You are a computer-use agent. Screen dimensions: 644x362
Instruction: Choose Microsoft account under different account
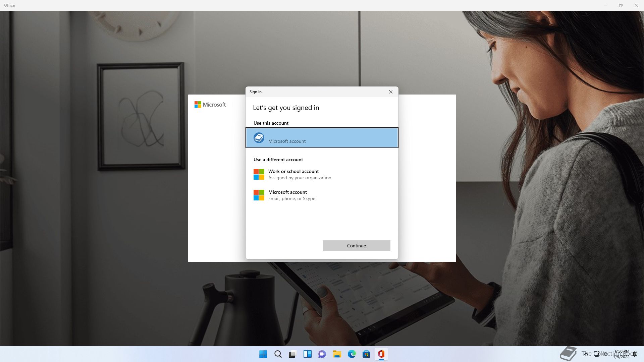pos(322,195)
